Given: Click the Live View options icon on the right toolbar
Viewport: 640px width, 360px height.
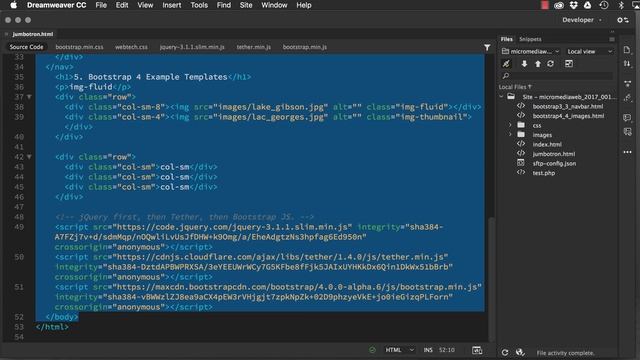Looking at the screenshot, I should 627,84.
